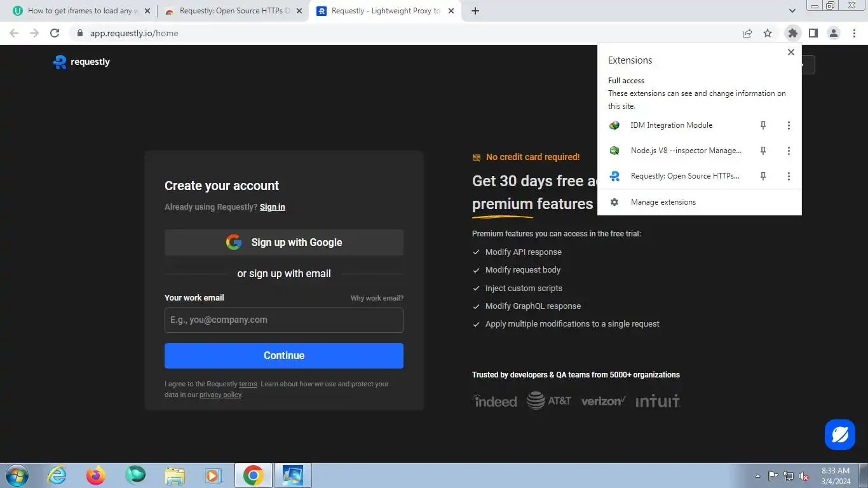Screen dimensions: 868x488
Task: Open the 'privacy policy' link
Action: pos(220,395)
